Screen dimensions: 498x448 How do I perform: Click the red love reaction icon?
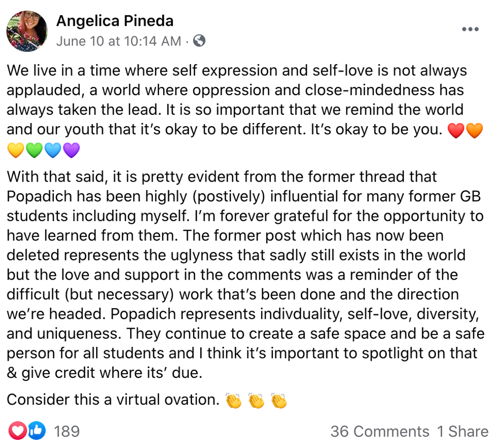(18, 431)
